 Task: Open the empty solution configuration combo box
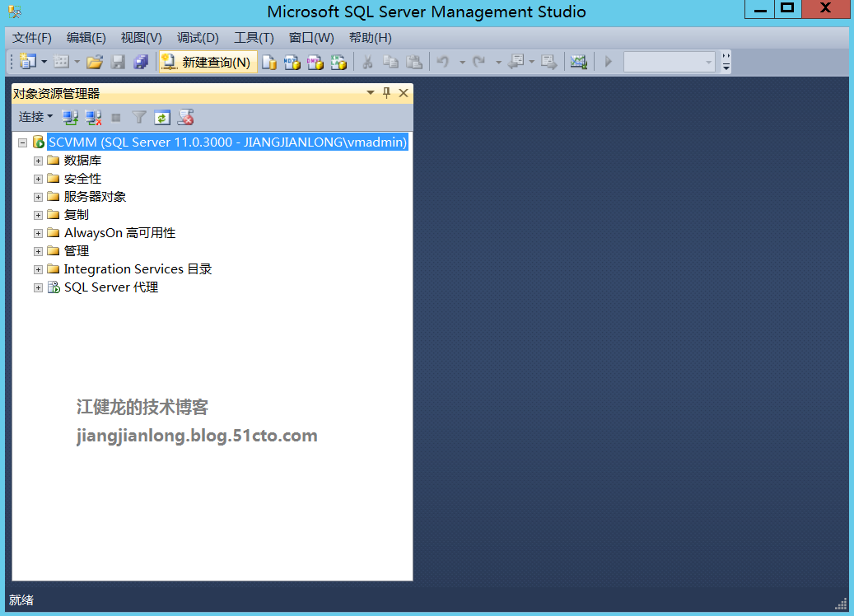coord(669,62)
